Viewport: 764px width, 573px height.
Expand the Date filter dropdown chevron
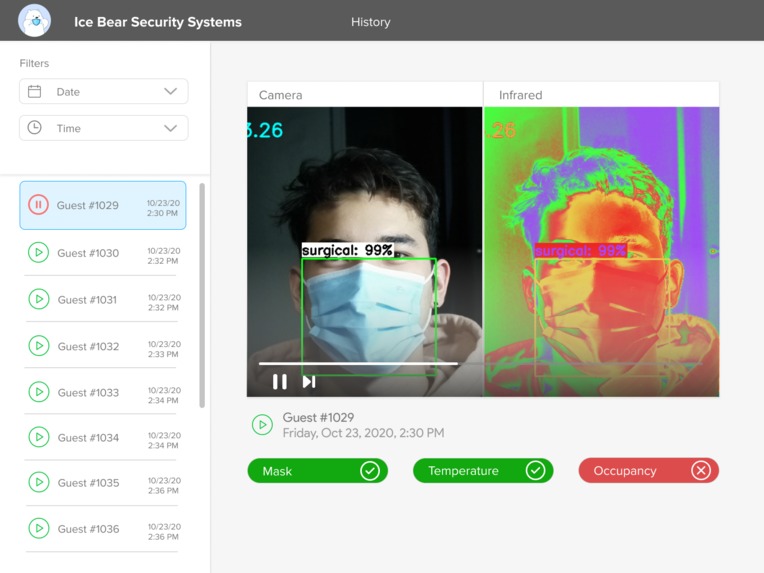(171, 91)
